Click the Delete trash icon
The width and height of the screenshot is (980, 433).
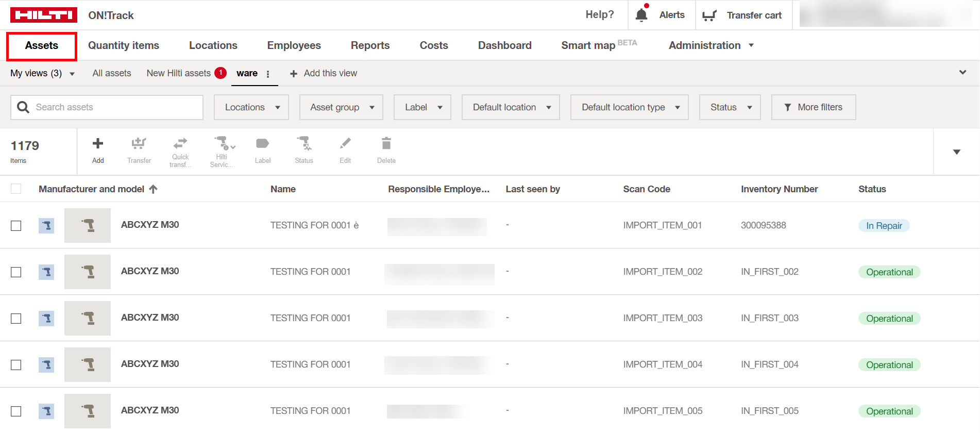click(x=386, y=143)
